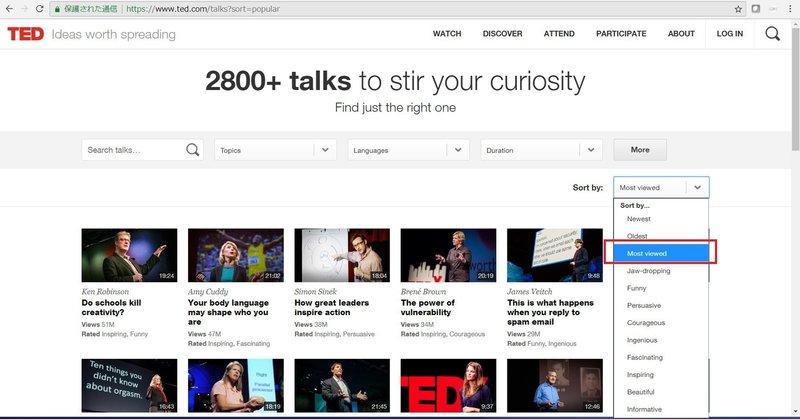Click the browser address bar URL
Viewport: 800px width, 419px height.
click(x=203, y=9)
